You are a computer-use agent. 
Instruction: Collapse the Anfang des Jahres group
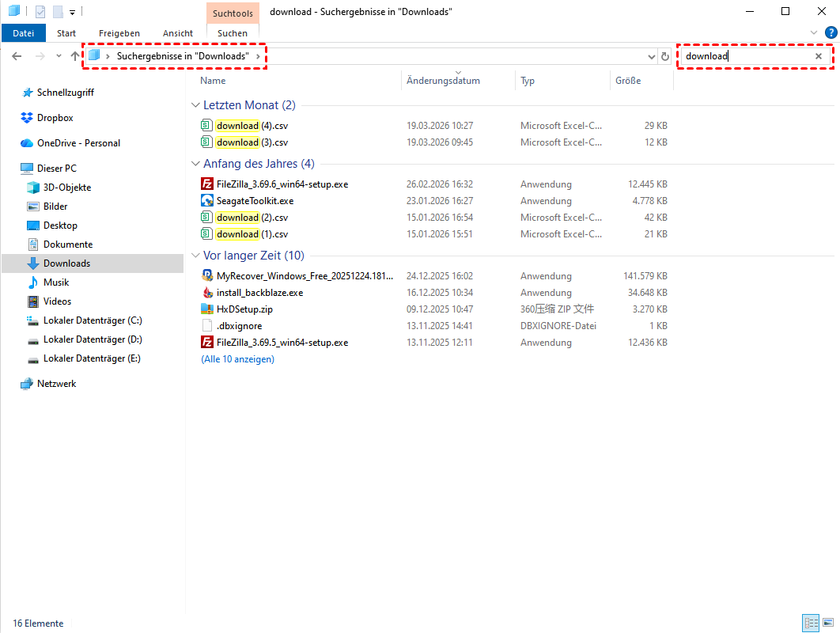195,164
